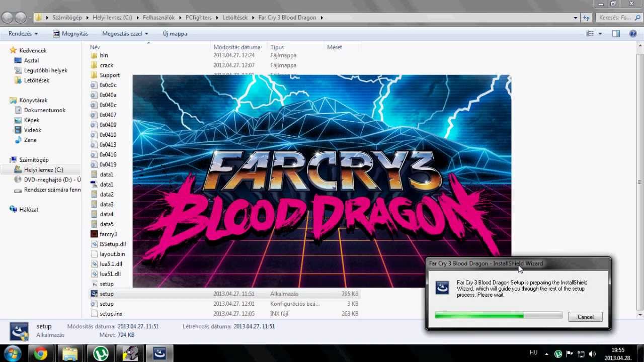Image resolution: width=644 pixels, height=362 pixels.
Task: Select PCfighters in the breadcrumb
Action: pos(199,18)
